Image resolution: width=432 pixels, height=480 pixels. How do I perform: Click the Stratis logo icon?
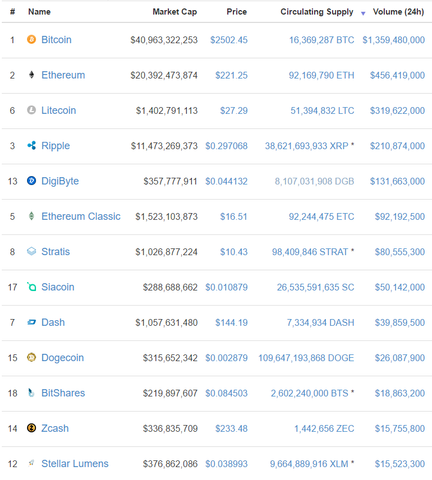tap(31, 251)
